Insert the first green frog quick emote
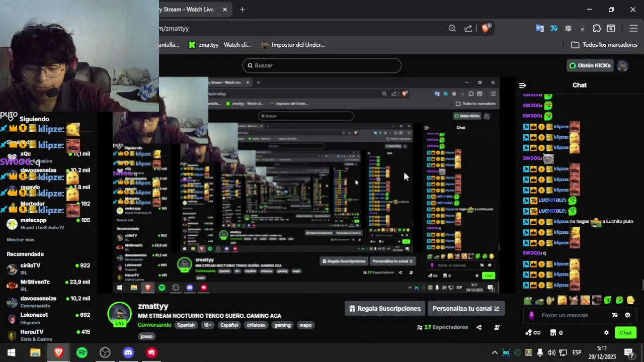This screenshot has width=644, height=362. 528,300
